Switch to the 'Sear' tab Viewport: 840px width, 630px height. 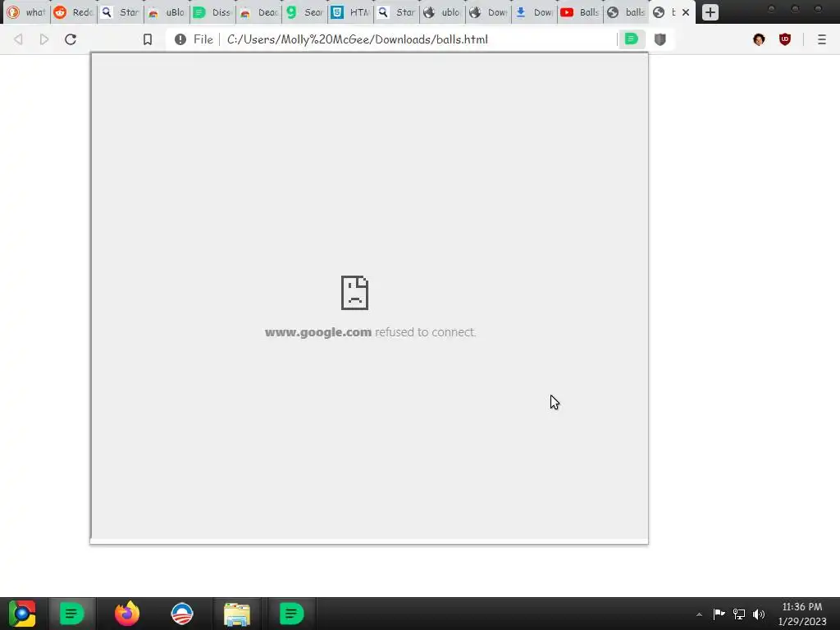tap(305, 12)
